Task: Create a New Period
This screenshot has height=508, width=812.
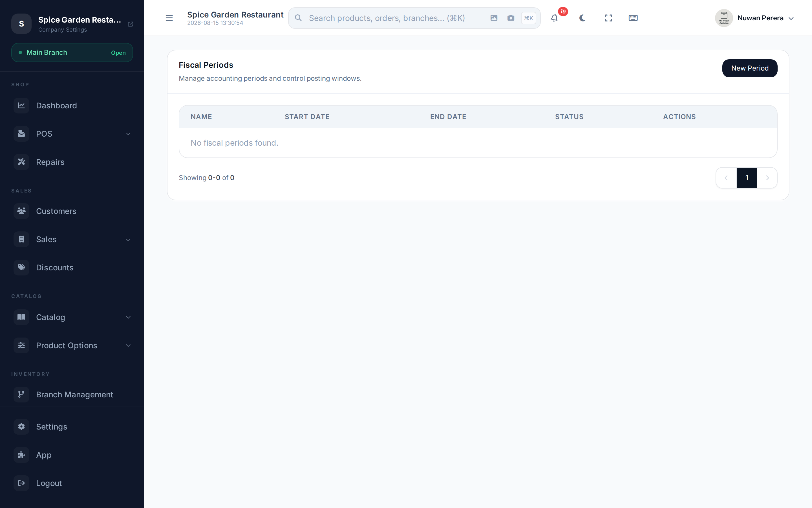Action: click(750, 68)
